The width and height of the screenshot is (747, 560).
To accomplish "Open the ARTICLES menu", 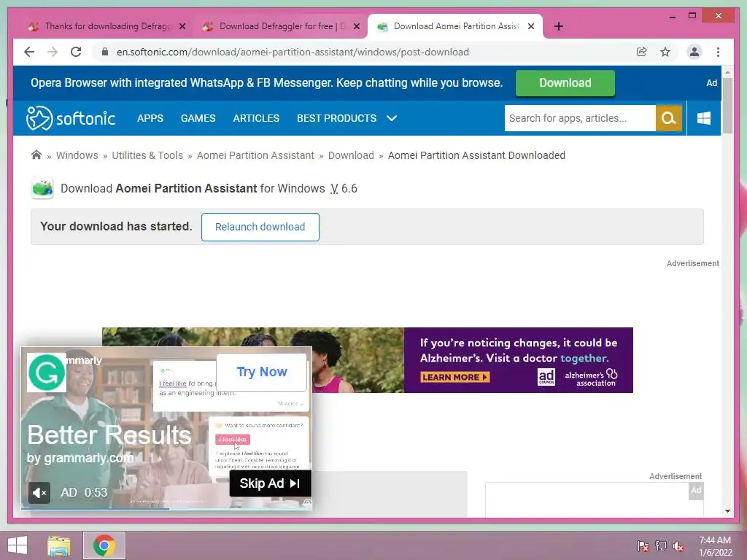I will click(x=256, y=118).
